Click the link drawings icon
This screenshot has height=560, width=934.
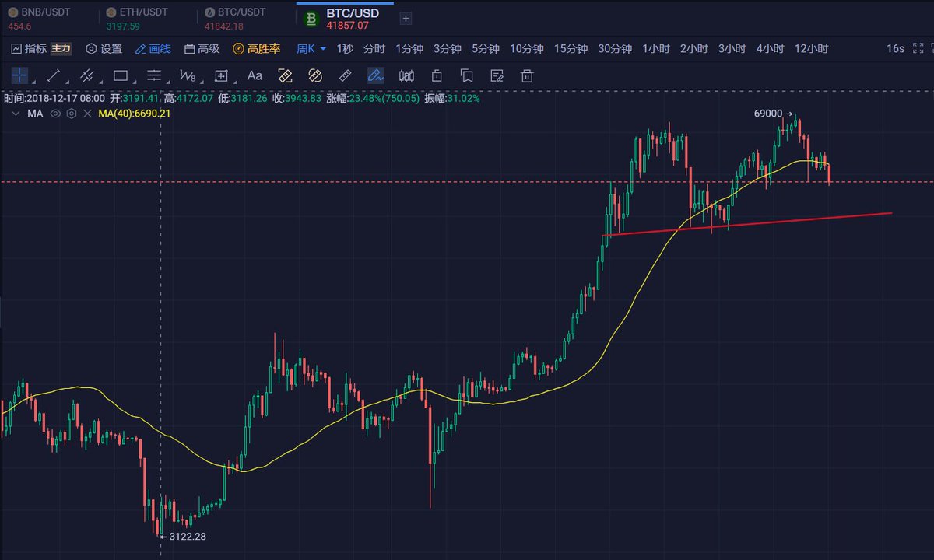315,75
